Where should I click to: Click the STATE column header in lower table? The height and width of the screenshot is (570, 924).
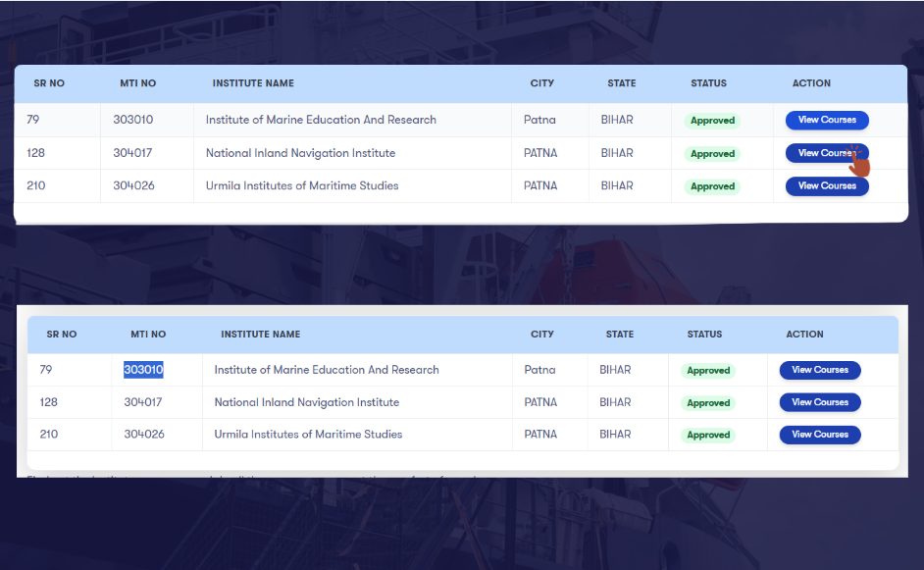[620, 335]
